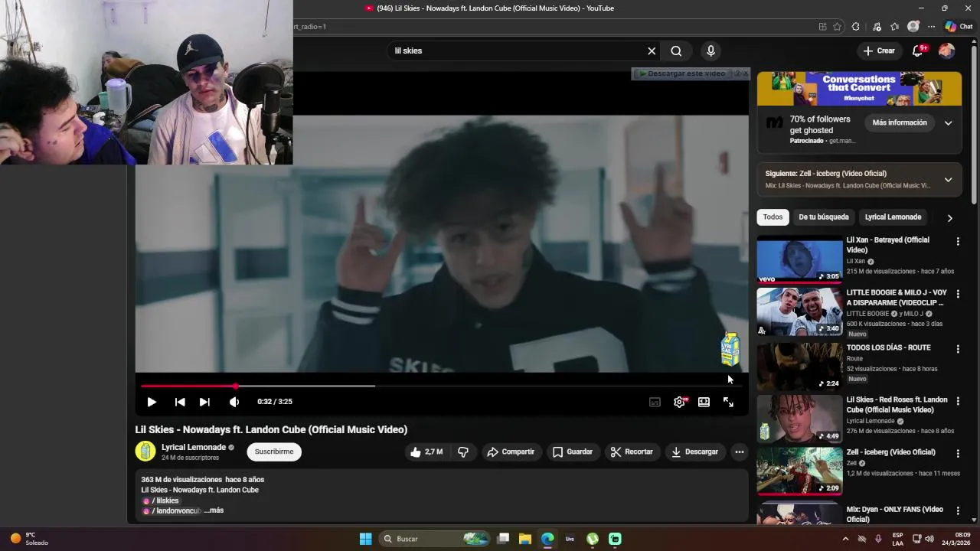Click the taskbar Buscar search box
Screen dimensions: 980x551
coord(435,539)
